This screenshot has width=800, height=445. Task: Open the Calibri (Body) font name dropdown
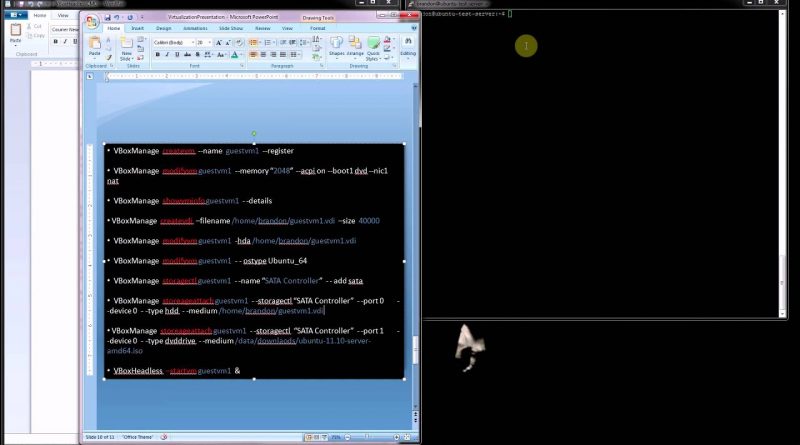(x=193, y=42)
